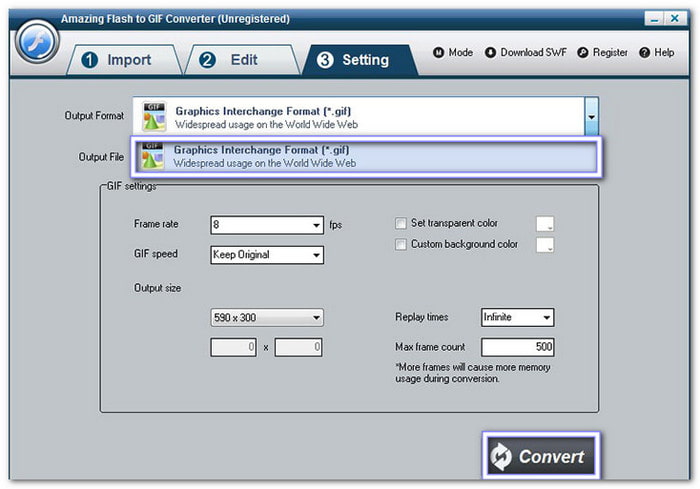Screen dimensions: 700x489
Task: Click the circular arrows icon on Convert
Action: pyautogui.click(x=501, y=456)
